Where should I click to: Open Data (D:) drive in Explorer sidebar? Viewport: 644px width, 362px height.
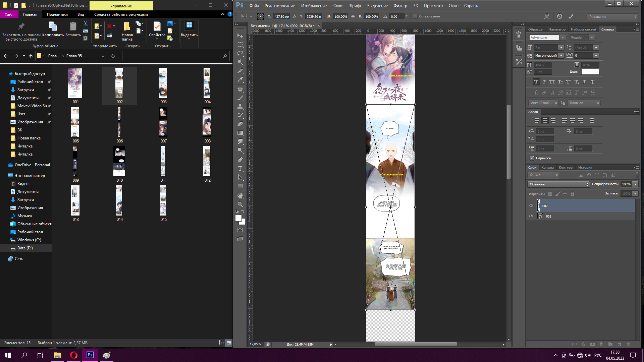(x=25, y=248)
